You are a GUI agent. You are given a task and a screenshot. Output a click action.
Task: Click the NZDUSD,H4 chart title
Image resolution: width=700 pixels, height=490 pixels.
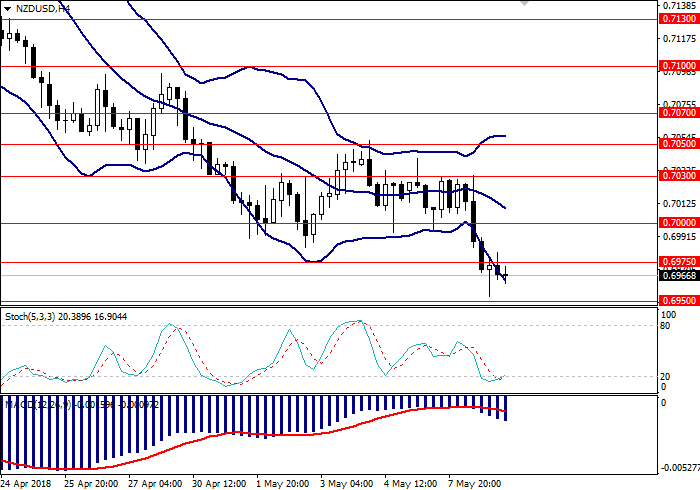[44, 8]
